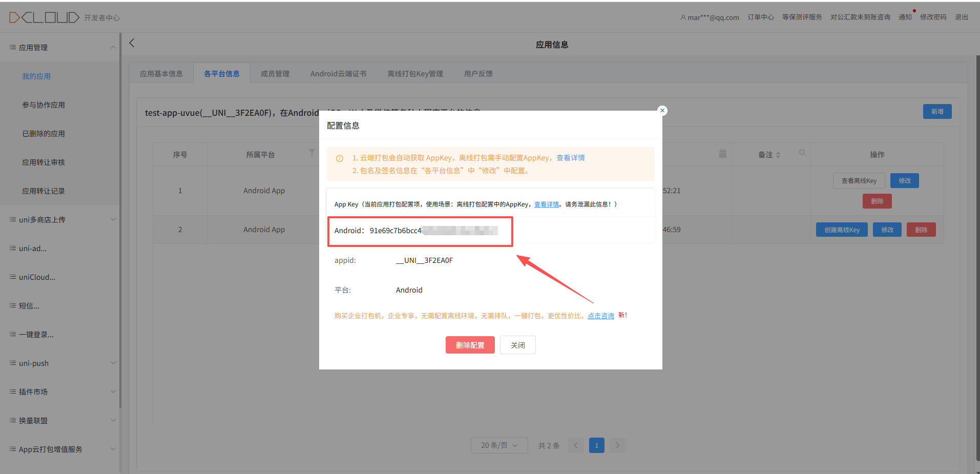The width and height of the screenshot is (980, 474).
Task: Click the search icon in 备注 column
Action: pyautogui.click(x=802, y=153)
